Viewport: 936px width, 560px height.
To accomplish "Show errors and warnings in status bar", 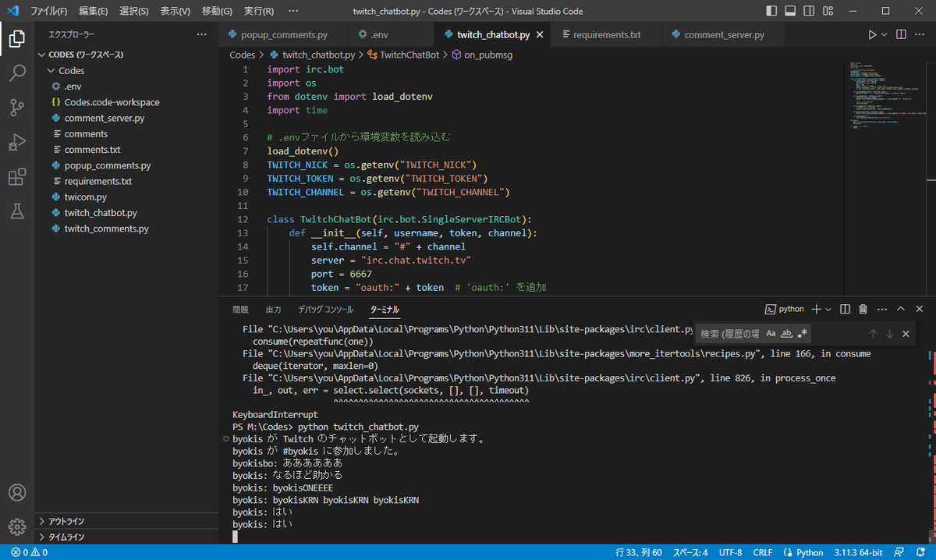I will 29,552.
